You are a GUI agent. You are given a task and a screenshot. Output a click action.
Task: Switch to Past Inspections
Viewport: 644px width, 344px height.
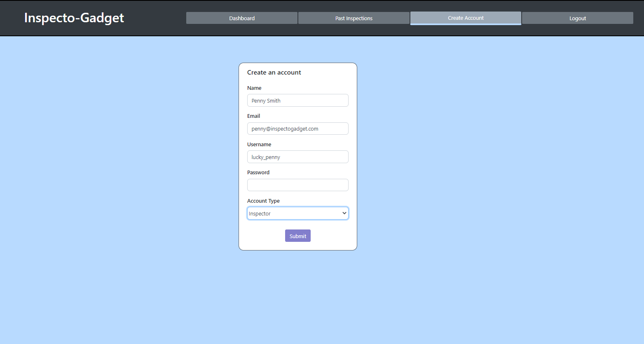(354, 18)
